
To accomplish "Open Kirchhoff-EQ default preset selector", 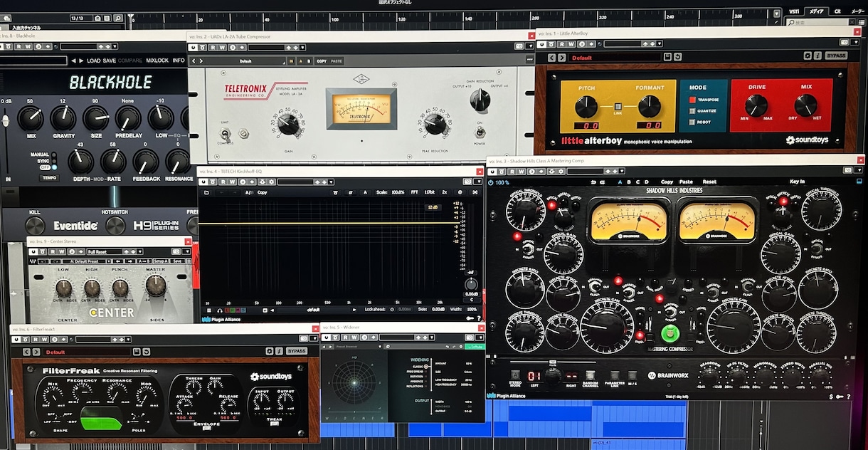I will [x=314, y=310].
